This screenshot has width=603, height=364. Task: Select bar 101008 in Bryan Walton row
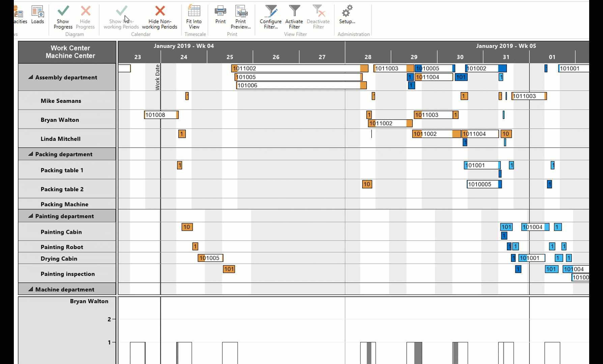click(x=161, y=115)
